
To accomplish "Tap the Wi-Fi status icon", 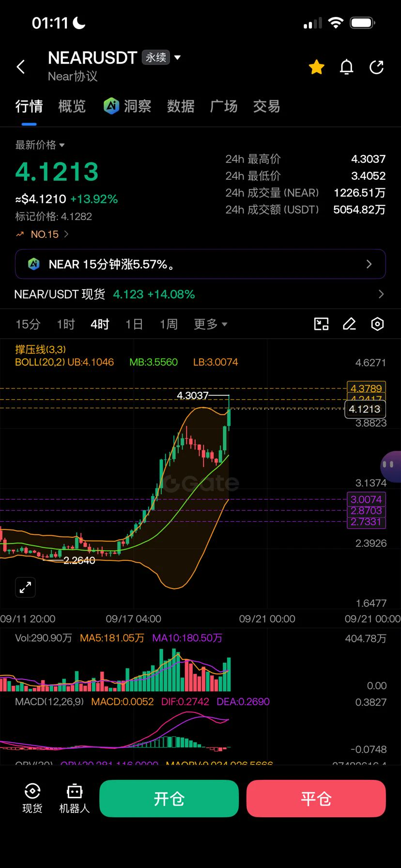I will click(x=336, y=22).
